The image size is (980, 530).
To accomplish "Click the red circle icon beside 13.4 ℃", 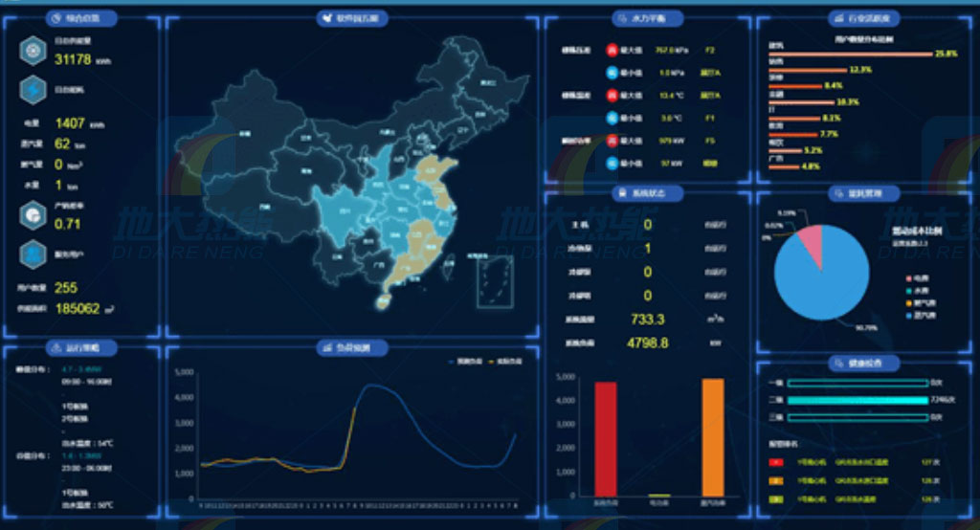I will [x=612, y=96].
